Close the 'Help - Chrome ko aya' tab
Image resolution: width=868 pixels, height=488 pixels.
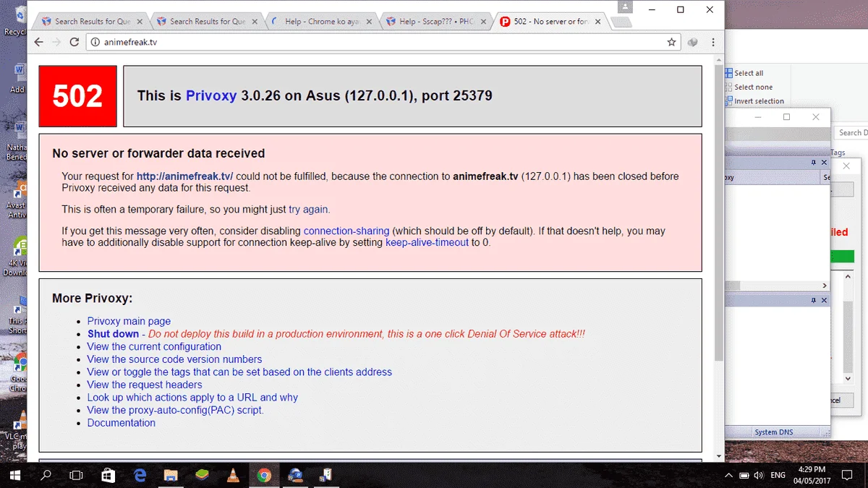370,22
